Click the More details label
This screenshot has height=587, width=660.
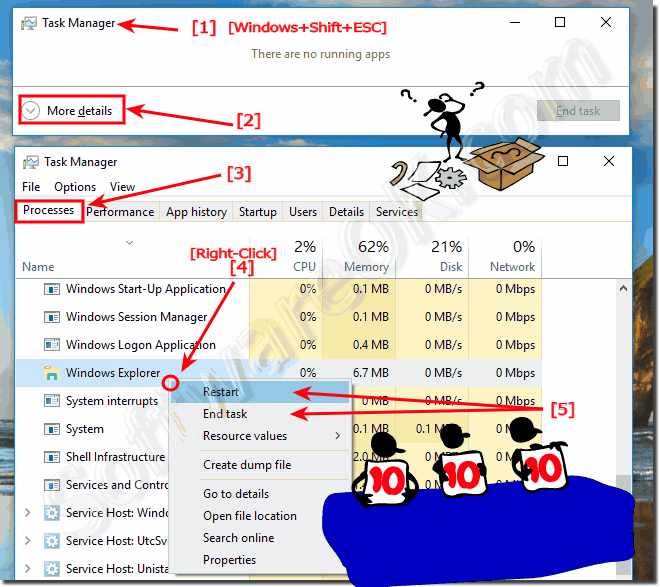coord(80,111)
